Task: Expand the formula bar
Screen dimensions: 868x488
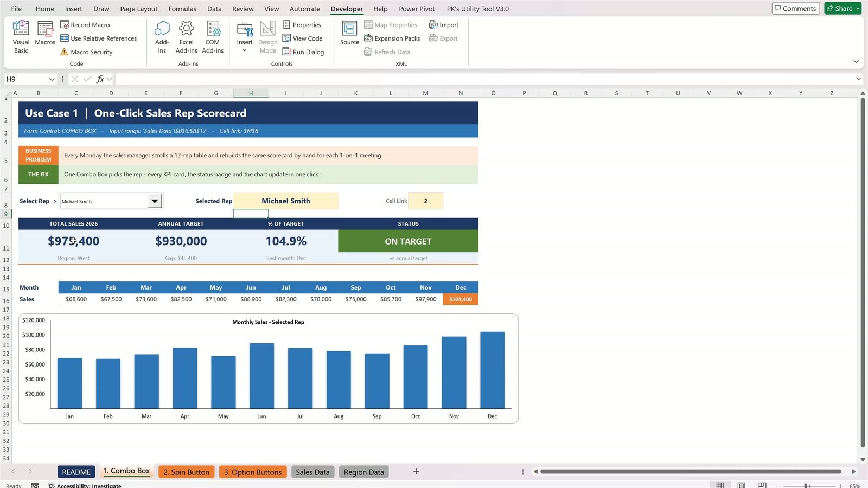Action: coord(858,79)
